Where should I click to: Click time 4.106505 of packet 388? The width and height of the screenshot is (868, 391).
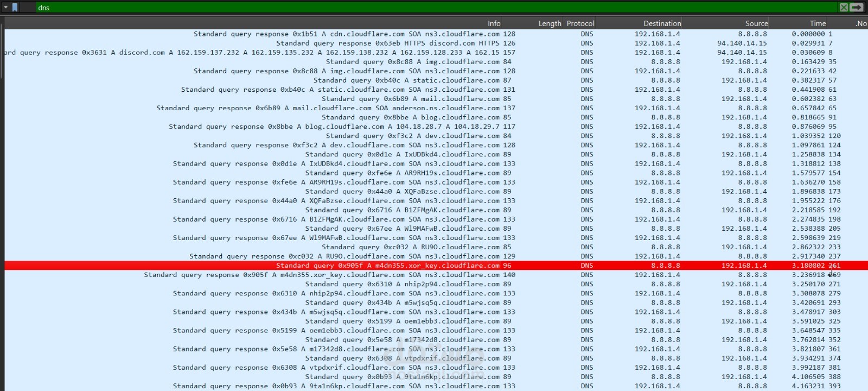808,377
